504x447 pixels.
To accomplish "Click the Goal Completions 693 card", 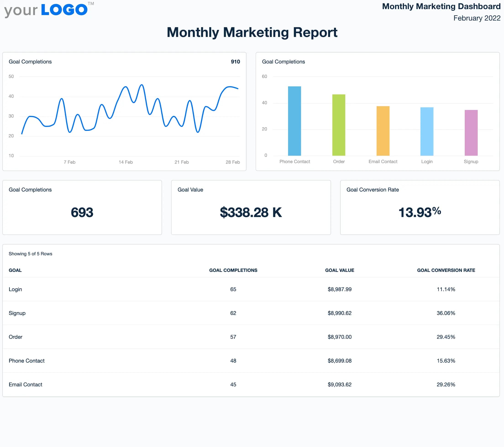I will pos(82,212).
